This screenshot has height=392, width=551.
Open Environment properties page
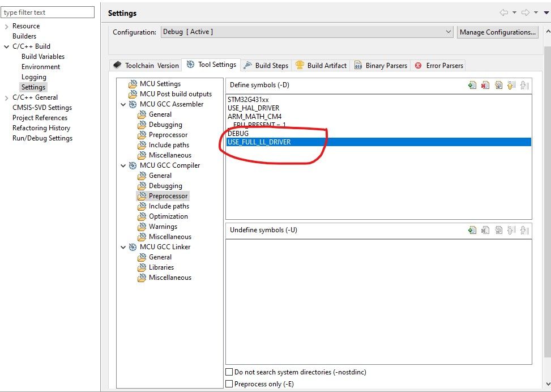(x=41, y=67)
